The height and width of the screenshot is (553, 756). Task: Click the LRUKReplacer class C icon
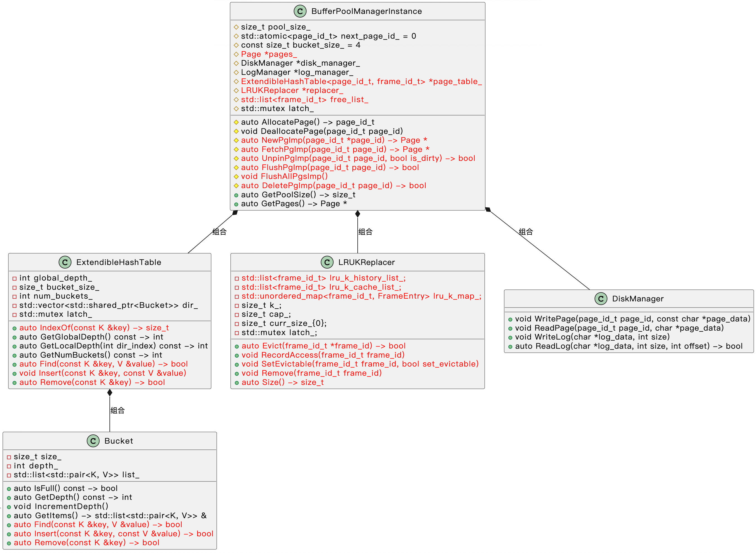[x=327, y=262]
